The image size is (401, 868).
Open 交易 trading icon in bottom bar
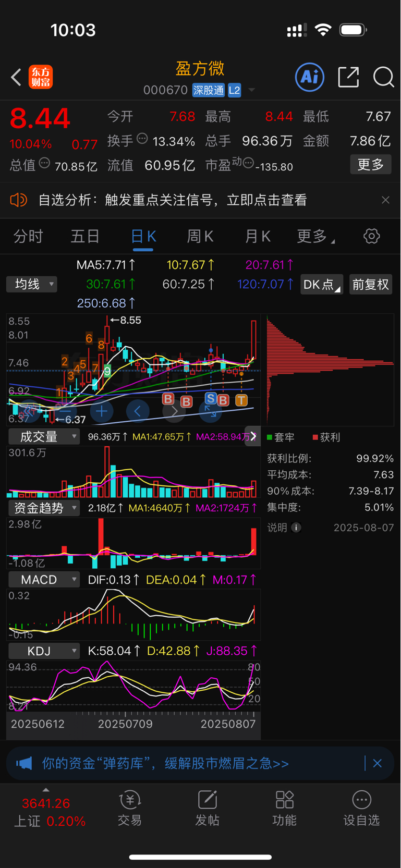click(x=130, y=800)
